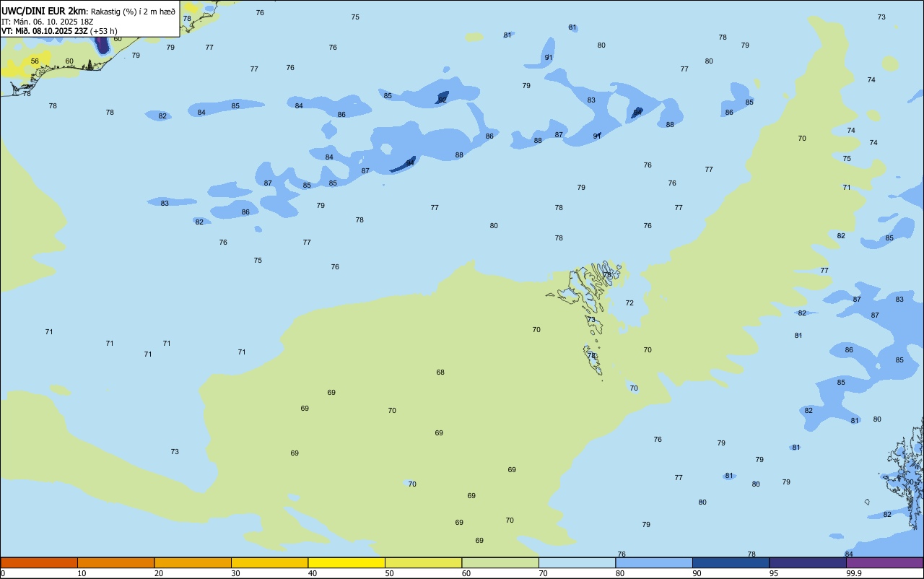Click the "UWC/DINI EUR 2km" title text

tap(44, 11)
